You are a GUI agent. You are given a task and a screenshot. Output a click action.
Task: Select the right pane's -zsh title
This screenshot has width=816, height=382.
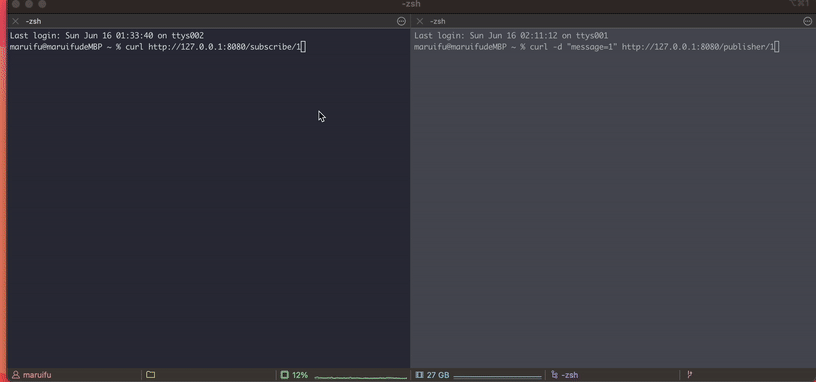point(438,21)
